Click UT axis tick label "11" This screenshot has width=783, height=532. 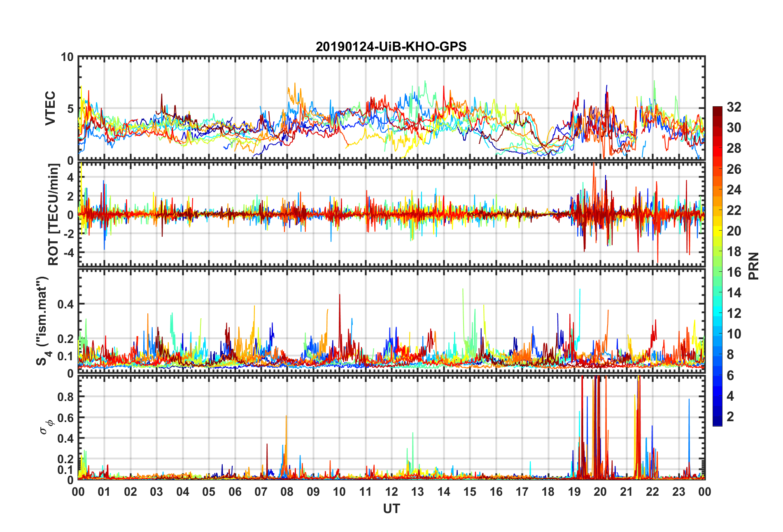coord(366,492)
